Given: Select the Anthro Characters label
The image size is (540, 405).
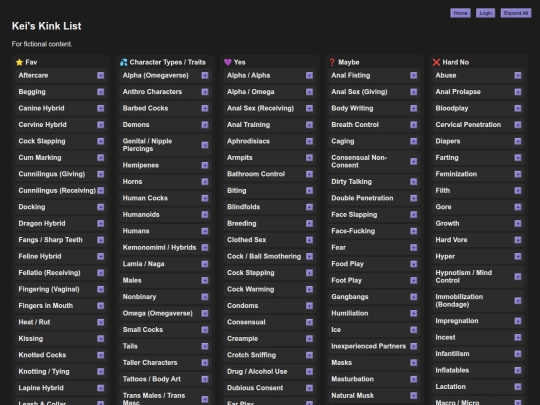Looking at the screenshot, I should point(152,92).
